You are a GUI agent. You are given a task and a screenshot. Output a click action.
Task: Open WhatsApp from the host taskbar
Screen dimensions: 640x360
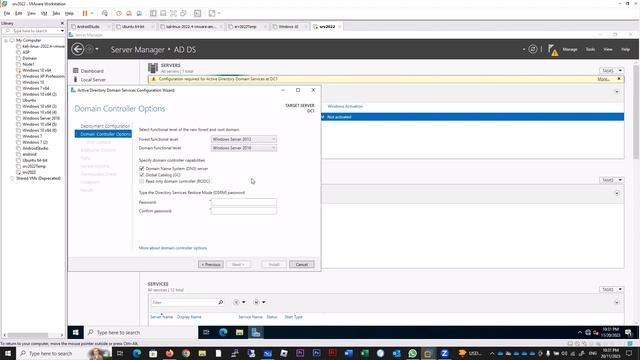[412, 353]
